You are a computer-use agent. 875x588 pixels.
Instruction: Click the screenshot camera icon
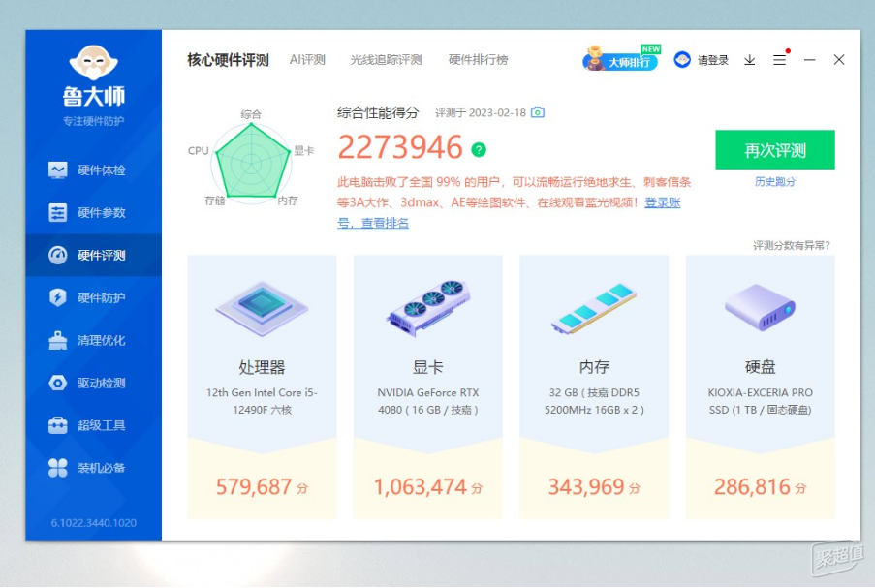point(538,112)
